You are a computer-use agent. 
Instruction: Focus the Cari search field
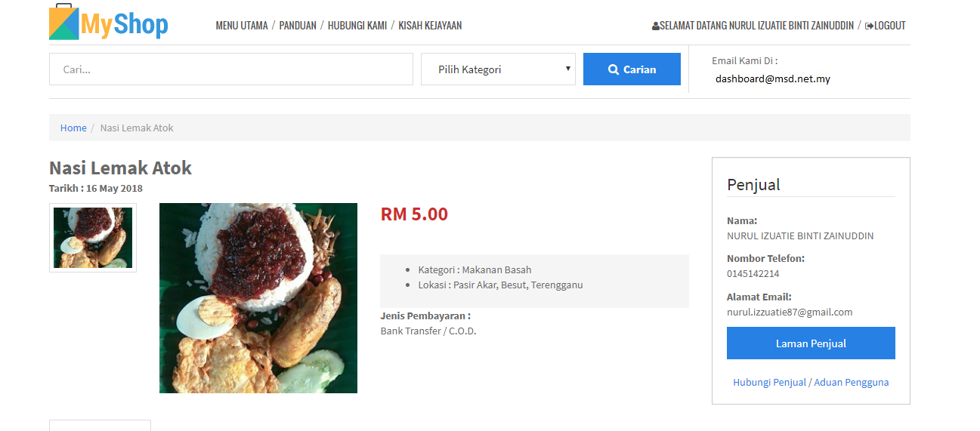coord(231,69)
